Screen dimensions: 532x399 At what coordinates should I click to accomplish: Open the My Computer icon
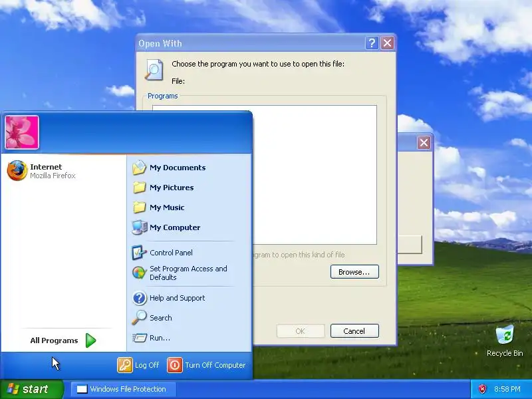click(139, 227)
